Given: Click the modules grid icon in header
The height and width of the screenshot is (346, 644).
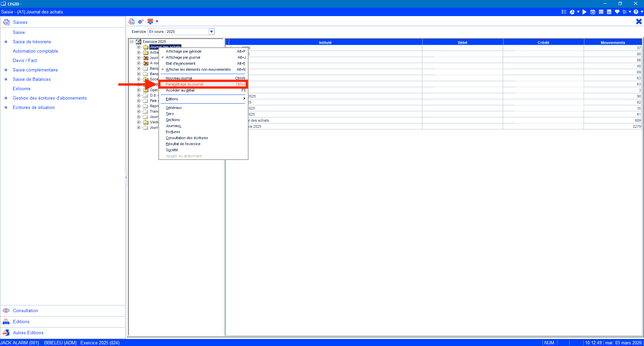Looking at the screenshot, I should point(625,12).
